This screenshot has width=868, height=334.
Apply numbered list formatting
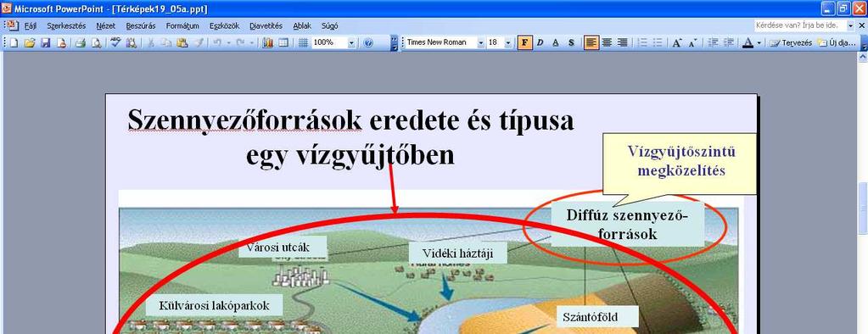(x=642, y=42)
